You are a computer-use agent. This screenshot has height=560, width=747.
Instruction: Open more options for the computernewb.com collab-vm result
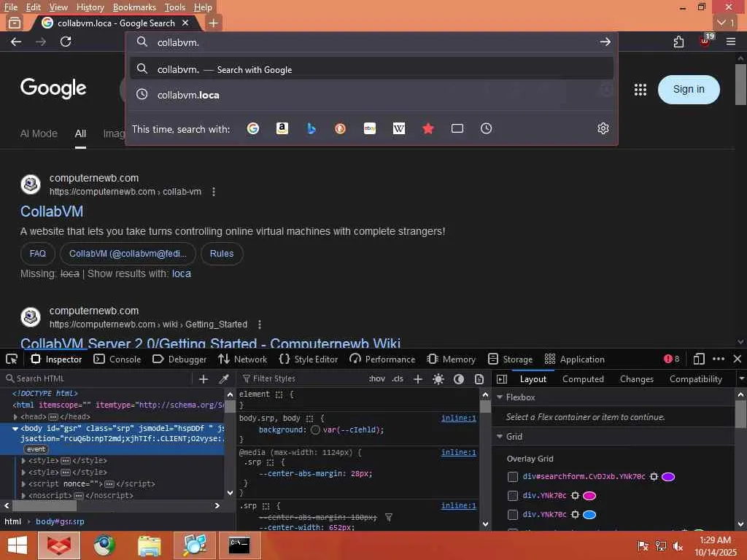click(214, 192)
